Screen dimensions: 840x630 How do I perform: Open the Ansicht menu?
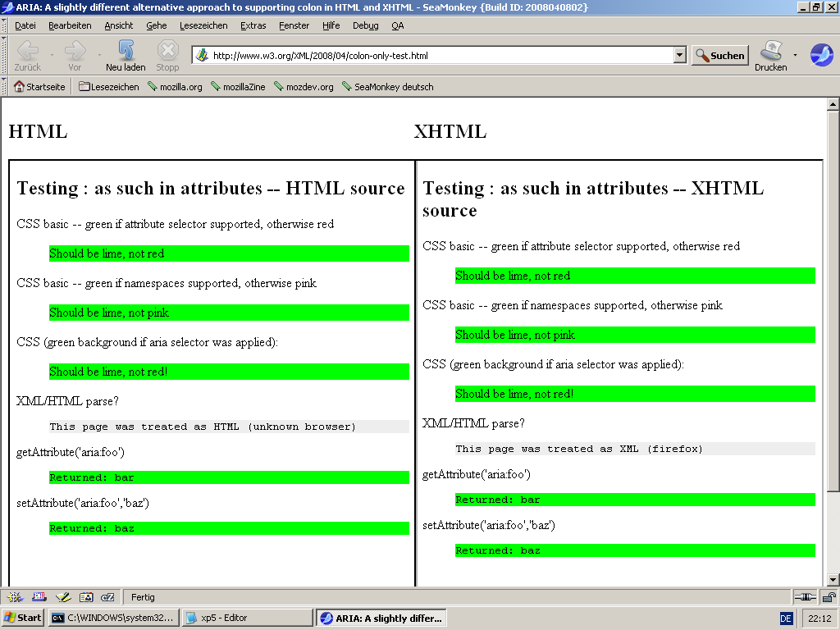[118, 25]
